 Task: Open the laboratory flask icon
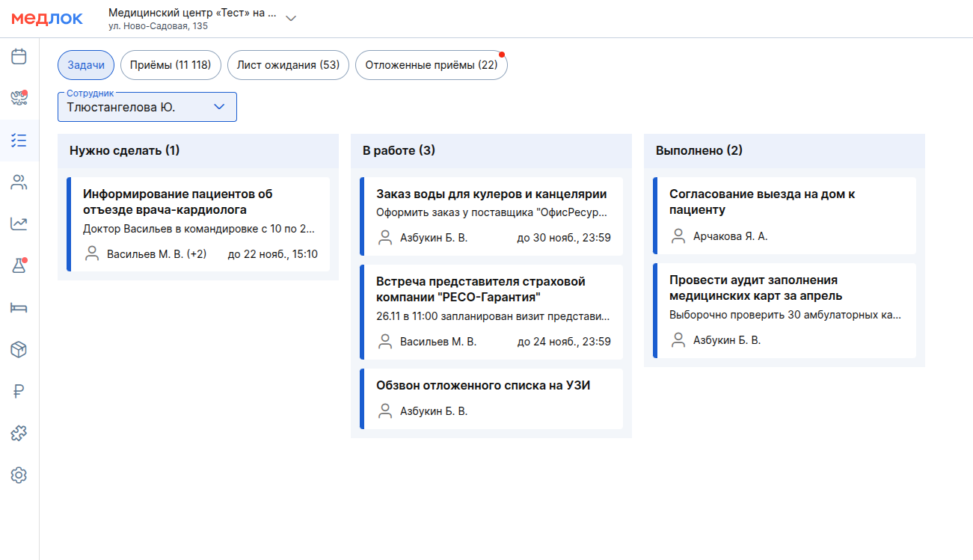(19, 265)
